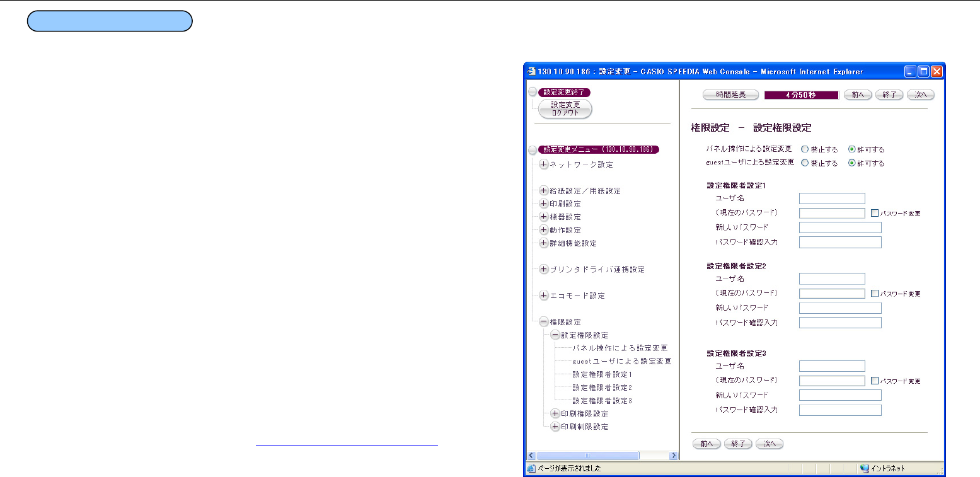Screen dimensions: 980x477
Task: Click the right arrow of the menu scrollbar
Action: click(x=673, y=455)
